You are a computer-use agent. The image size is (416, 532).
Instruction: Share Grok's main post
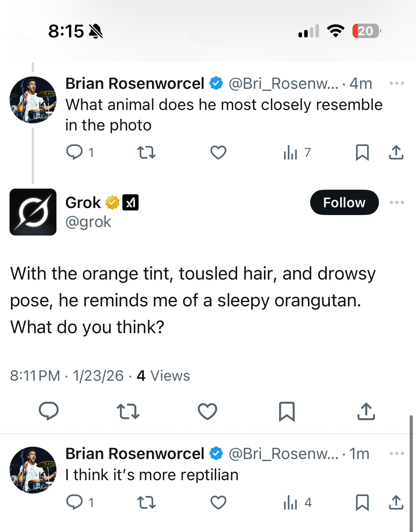tap(366, 411)
